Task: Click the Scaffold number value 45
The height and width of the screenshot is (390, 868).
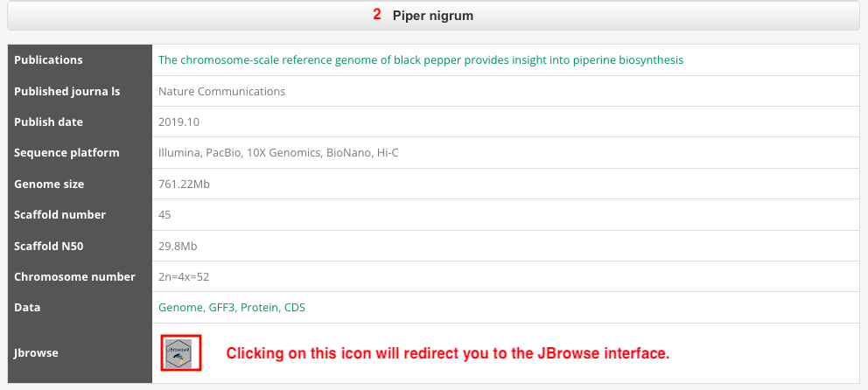Action: pos(164,214)
